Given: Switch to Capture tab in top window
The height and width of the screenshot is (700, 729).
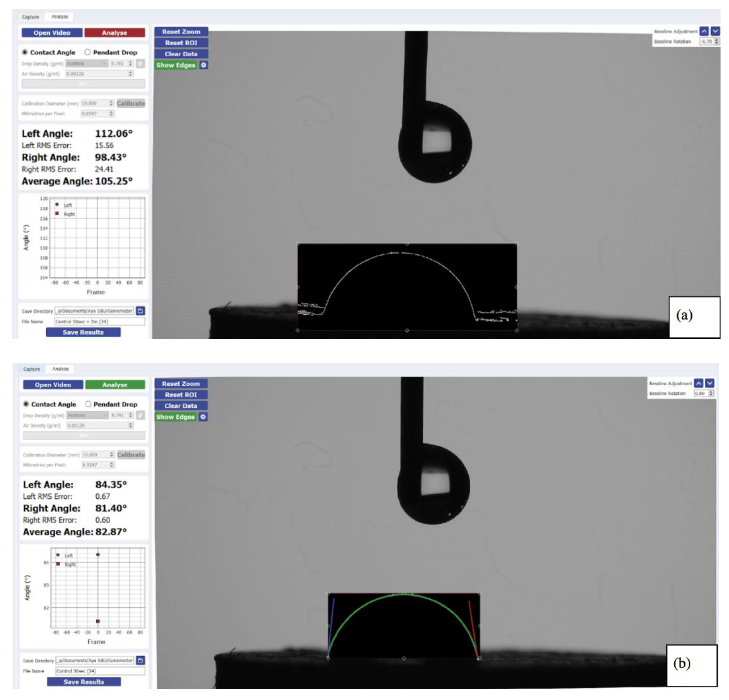Looking at the screenshot, I should [30, 17].
